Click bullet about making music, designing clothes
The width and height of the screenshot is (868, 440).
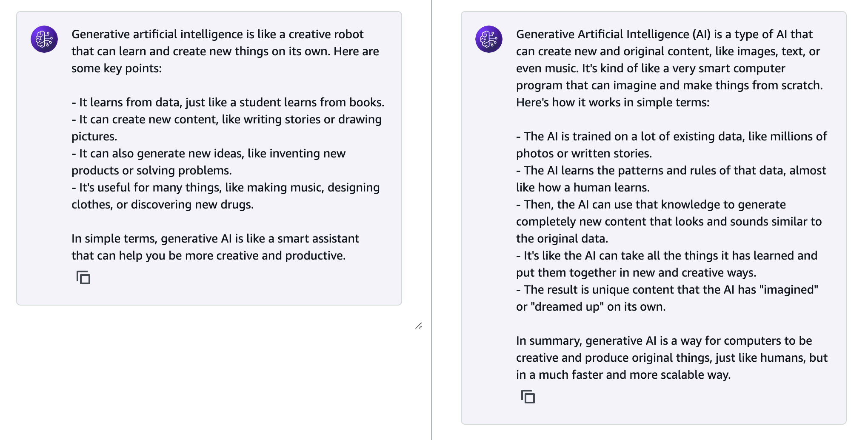coord(226,196)
